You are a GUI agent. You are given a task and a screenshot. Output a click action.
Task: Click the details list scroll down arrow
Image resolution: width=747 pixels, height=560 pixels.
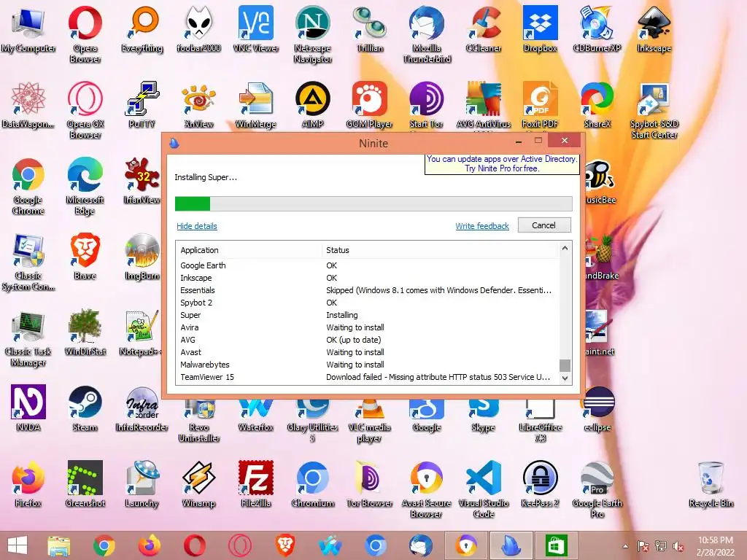[565, 378]
